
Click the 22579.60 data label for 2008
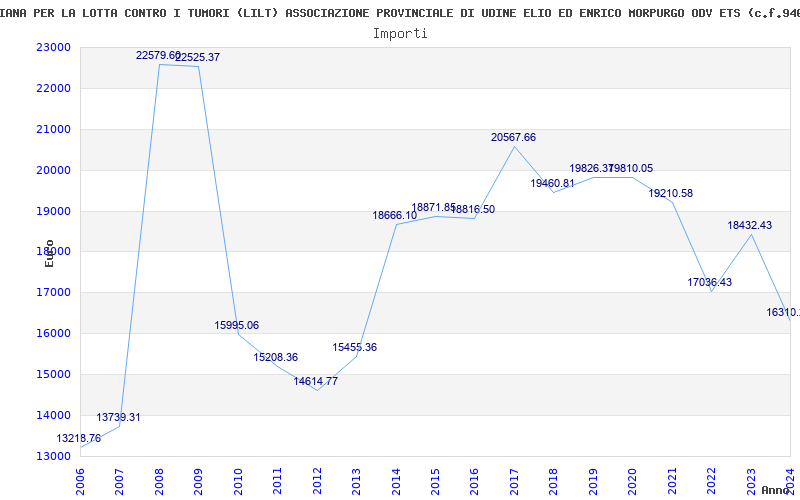coord(158,55)
